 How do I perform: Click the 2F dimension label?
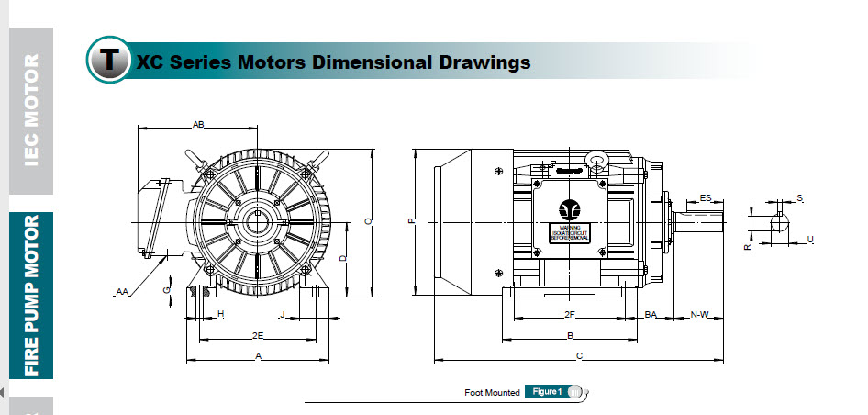[x=569, y=315]
